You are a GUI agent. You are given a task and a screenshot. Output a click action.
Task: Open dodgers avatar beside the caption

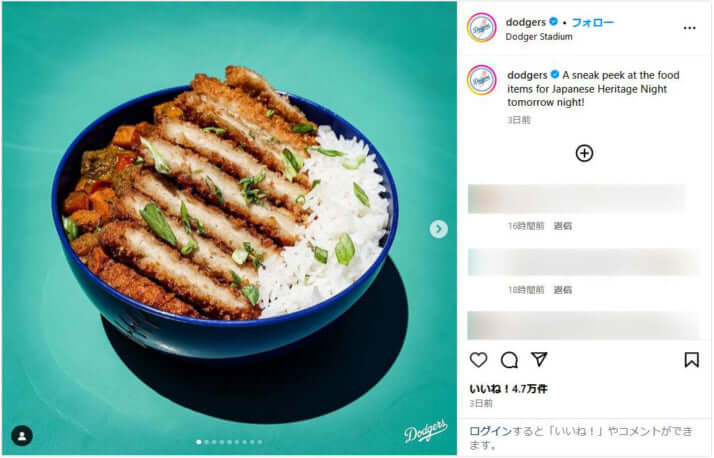(x=482, y=80)
